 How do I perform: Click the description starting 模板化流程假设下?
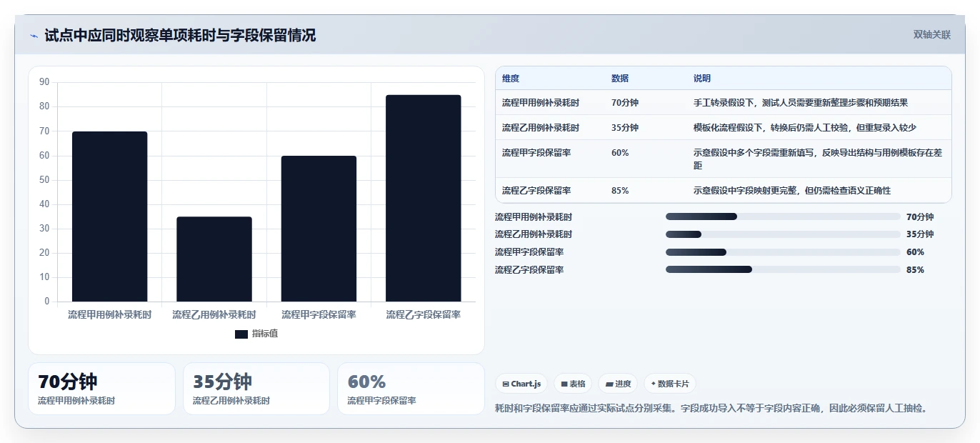[805, 128]
